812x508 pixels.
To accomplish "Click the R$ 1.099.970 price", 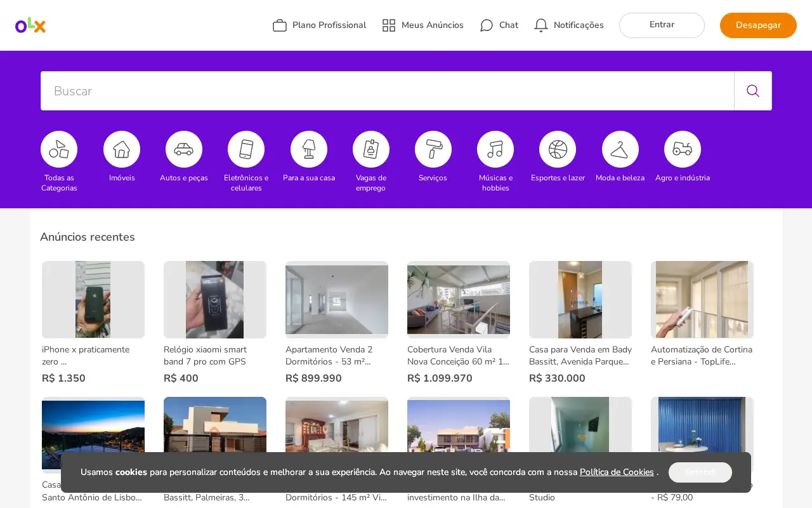I will tap(440, 378).
